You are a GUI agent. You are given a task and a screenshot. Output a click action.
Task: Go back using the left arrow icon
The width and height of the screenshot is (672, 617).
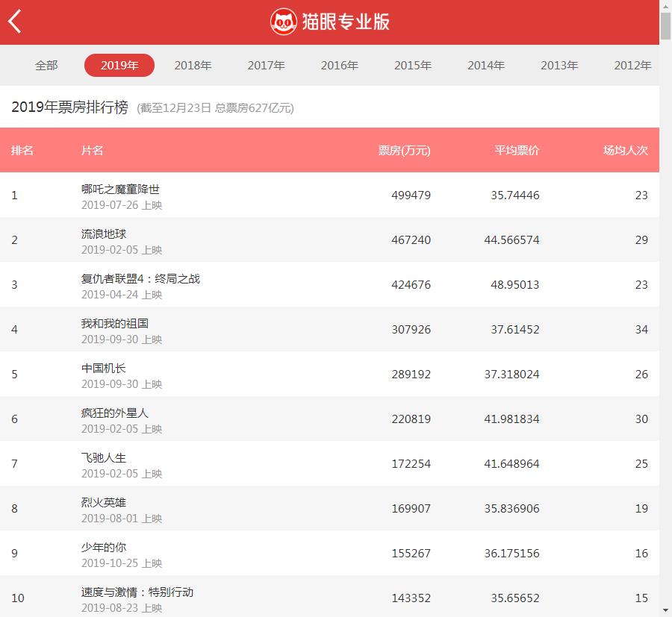point(15,22)
